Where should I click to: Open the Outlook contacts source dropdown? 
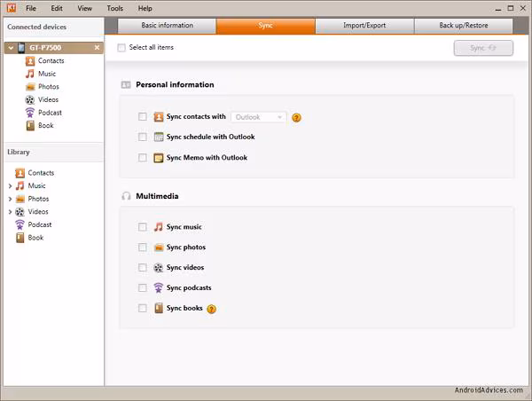click(x=259, y=117)
